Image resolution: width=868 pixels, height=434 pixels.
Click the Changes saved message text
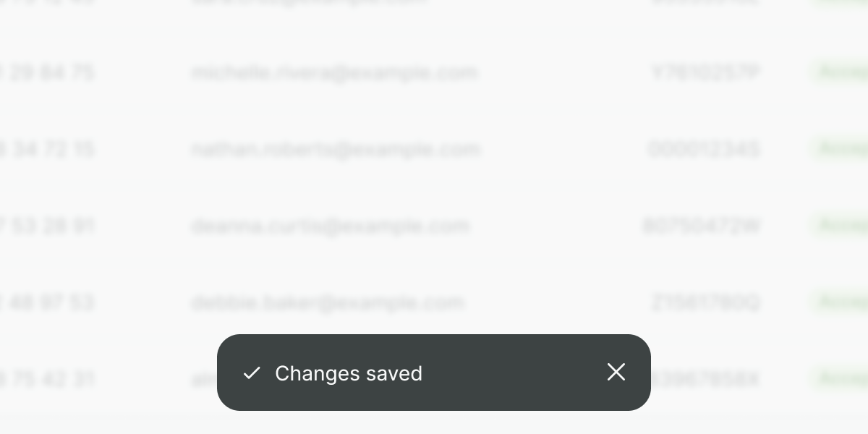coord(349,373)
